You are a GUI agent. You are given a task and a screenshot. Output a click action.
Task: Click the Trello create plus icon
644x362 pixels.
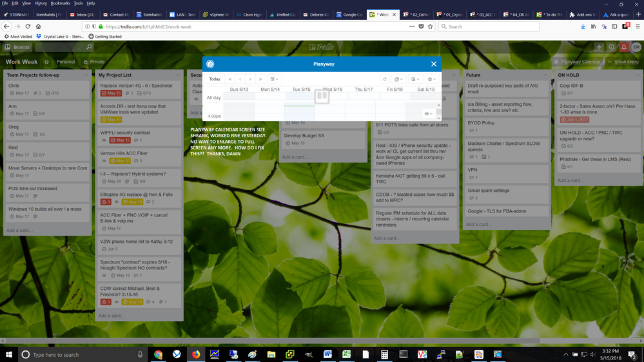(x=599, y=47)
